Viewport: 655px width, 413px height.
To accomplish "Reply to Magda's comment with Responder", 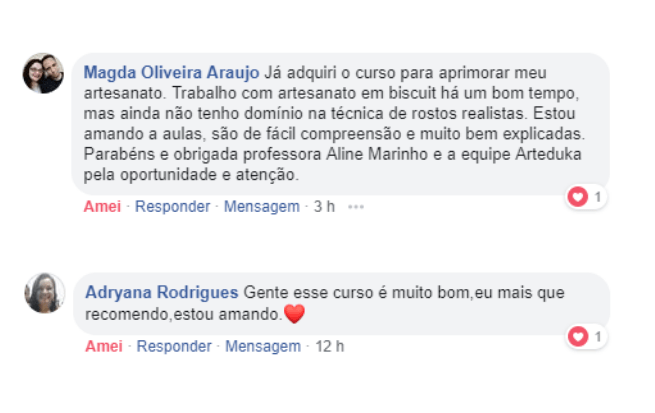I will coord(172,207).
